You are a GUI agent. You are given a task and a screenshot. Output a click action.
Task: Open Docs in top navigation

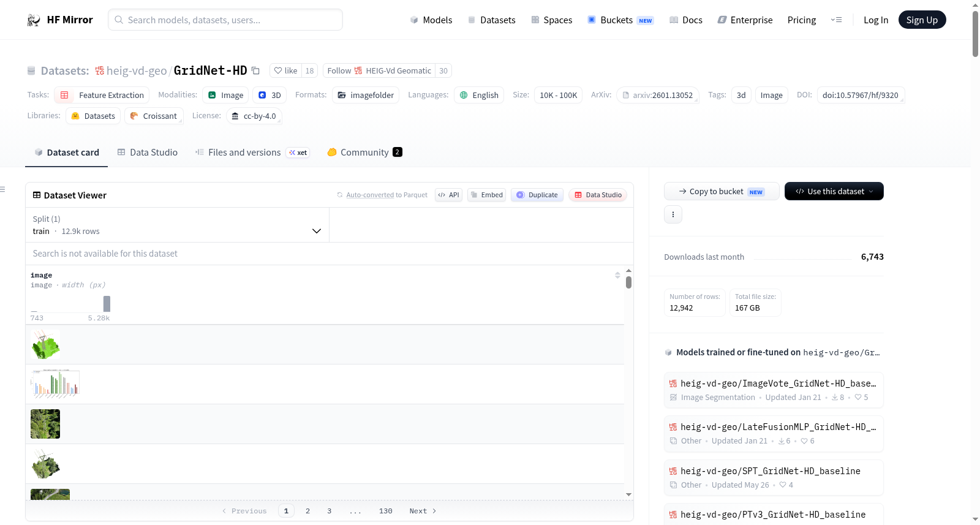(686, 20)
